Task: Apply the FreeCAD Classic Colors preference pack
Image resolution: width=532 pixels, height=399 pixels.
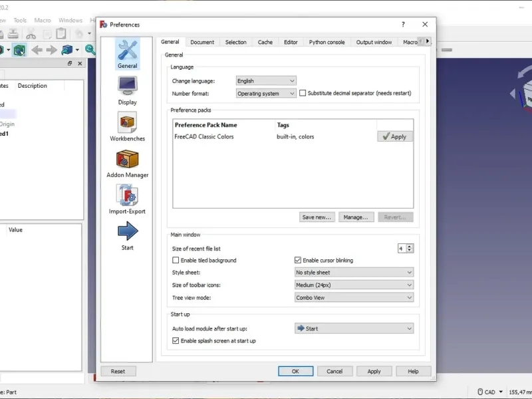Action: tap(395, 136)
